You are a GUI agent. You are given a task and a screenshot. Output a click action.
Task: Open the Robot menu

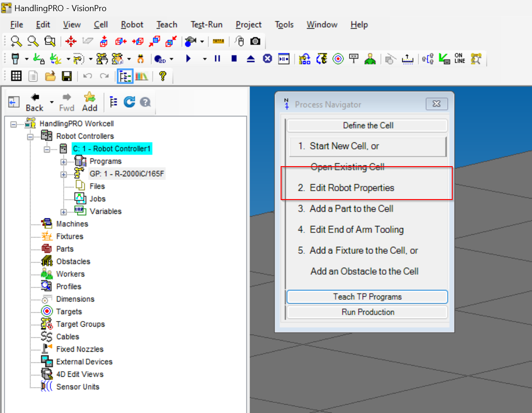[132, 25]
